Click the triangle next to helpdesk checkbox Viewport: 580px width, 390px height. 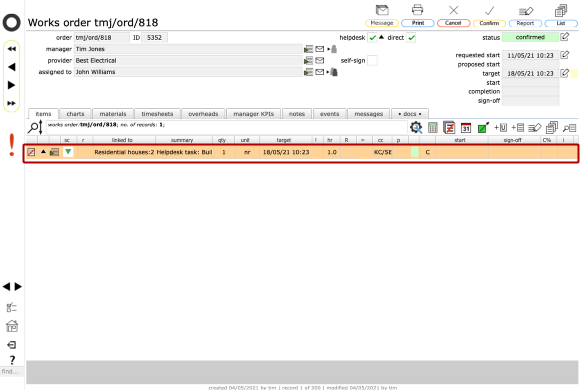click(x=382, y=37)
